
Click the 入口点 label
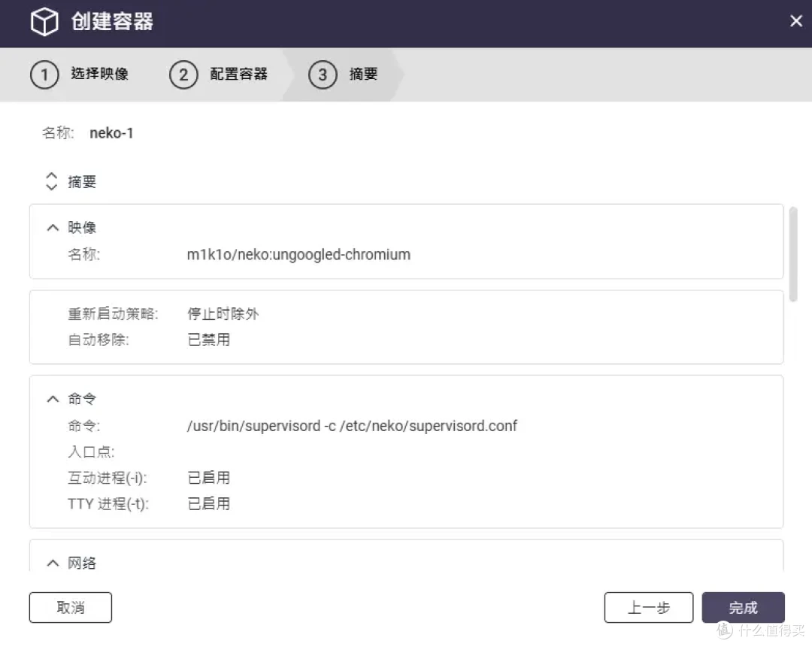click(x=91, y=451)
